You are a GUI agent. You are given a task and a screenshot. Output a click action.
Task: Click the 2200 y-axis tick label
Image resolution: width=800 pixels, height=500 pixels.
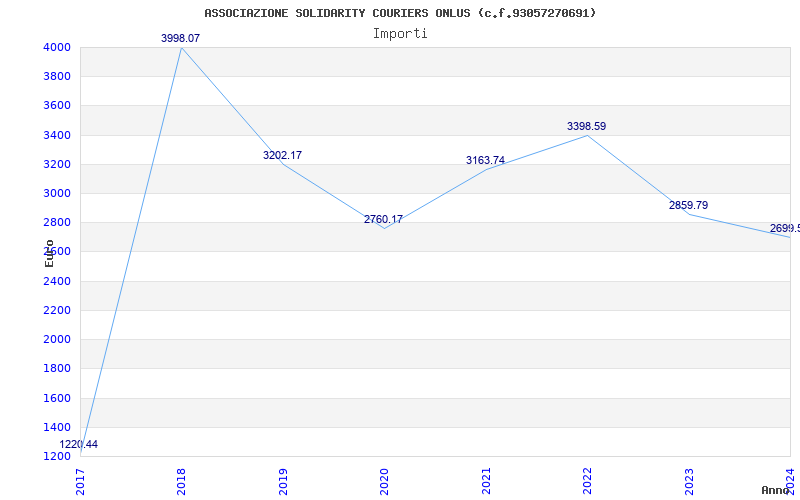pyautogui.click(x=58, y=310)
